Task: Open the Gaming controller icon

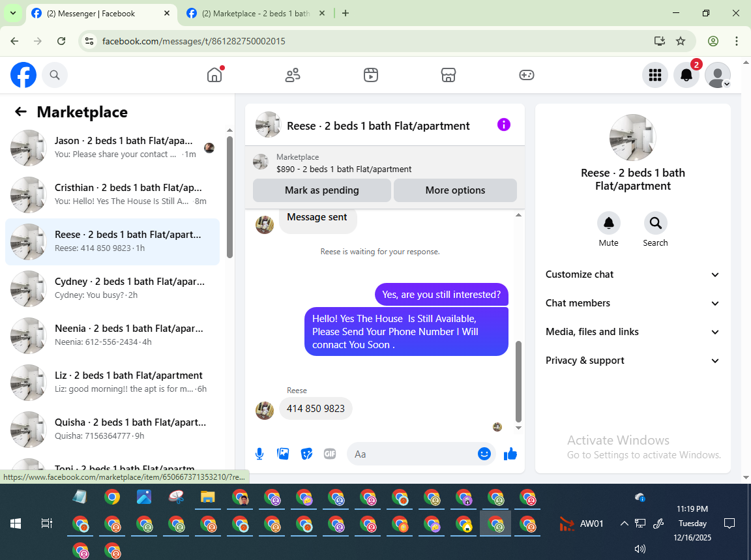Action: (x=526, y=75)
